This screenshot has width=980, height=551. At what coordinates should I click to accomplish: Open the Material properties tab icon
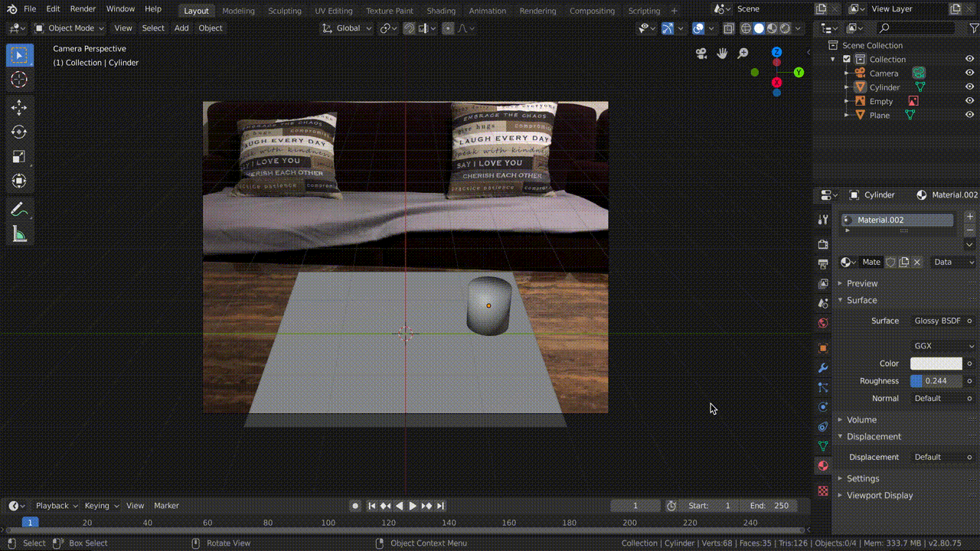click(x=823, y=465)
